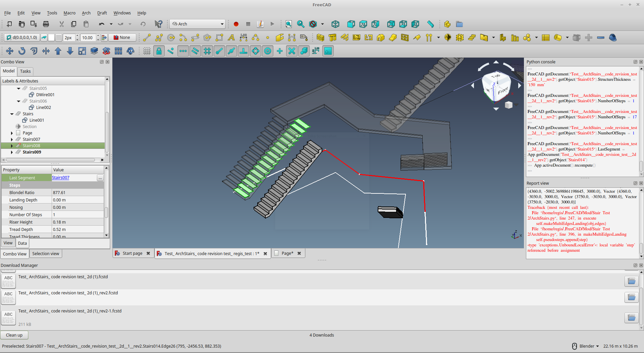Switch to the Tasks tab
644x353 pixels.
pos(25,71)
